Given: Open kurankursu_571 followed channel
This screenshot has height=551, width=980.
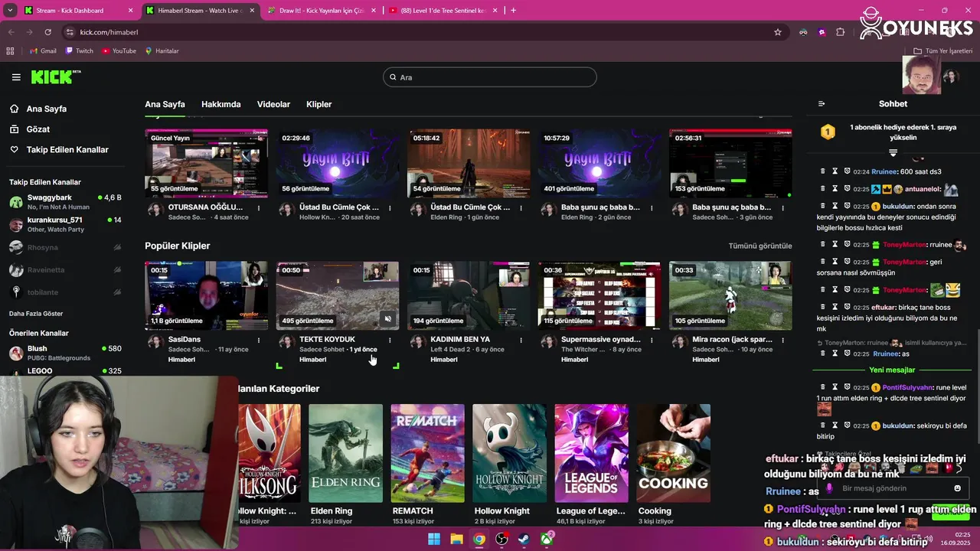Looking at the screenshot, I should 65,224.
